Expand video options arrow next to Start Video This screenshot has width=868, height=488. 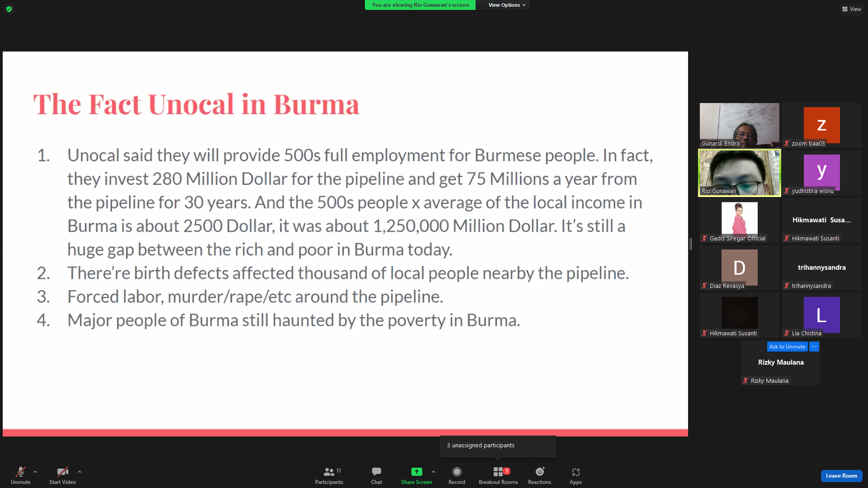tap(80, 472)
